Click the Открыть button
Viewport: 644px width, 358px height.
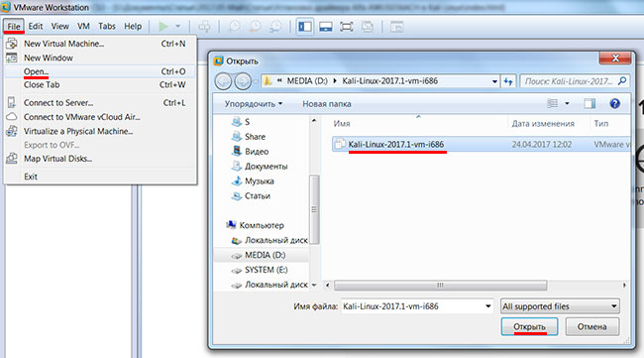(x=529, y=327)
